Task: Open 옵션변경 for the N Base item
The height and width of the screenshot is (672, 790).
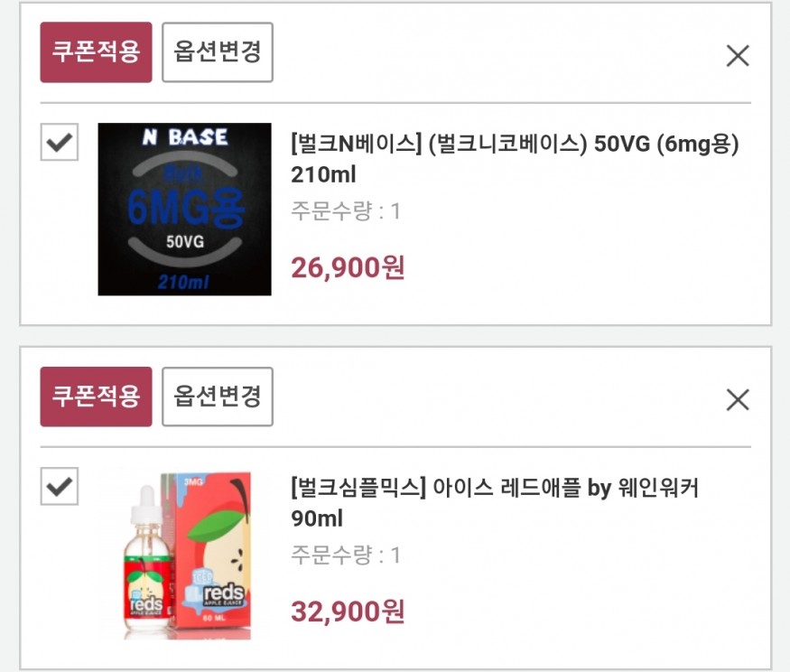Action: (218, 51)
